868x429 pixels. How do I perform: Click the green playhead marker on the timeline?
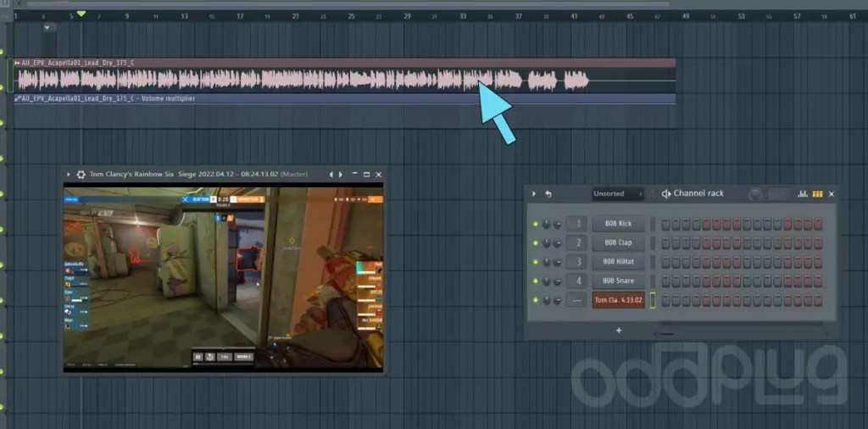pyautogui.click(x=81, y=14)
